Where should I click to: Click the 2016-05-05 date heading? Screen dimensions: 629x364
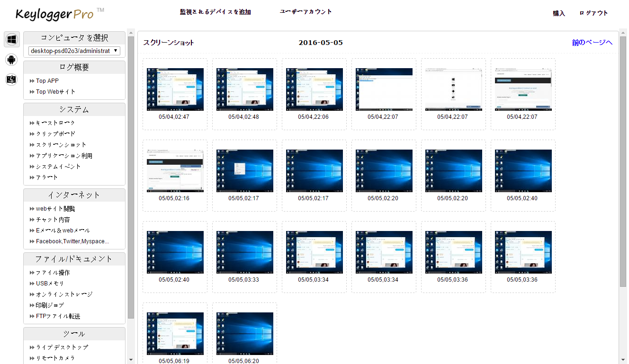[x=321, y=43]
